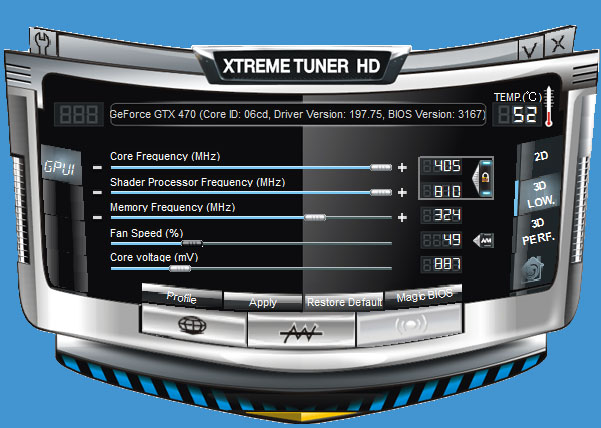Open the Profile menu
601x428 pixels.
pyautogui.click(x=182, y=297)
